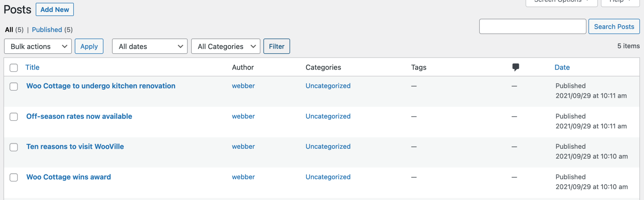Click the search posts input field
644x200 pixels.
tap(532, 26)
